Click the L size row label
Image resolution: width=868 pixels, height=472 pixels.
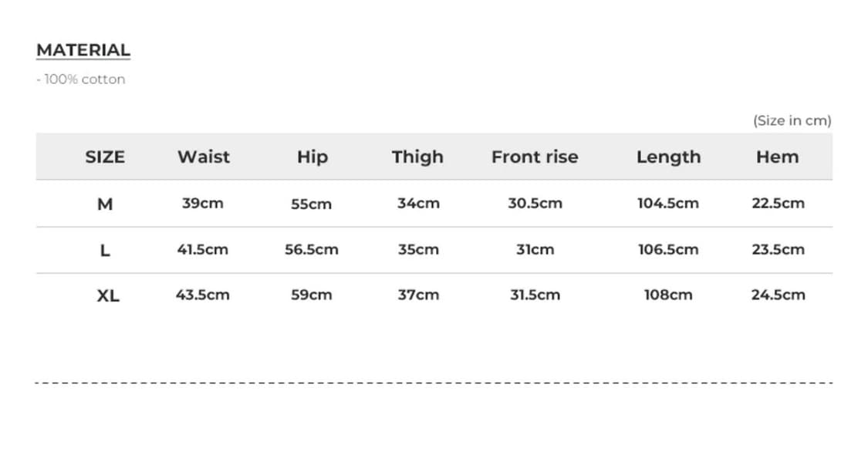(x=105, y=250)
